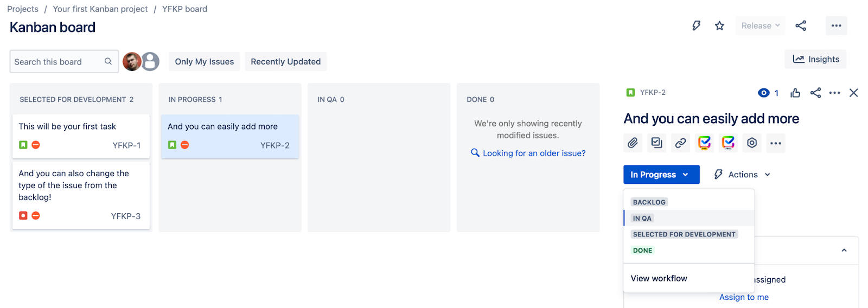Image resolution: width=868 pixels, height=308 pixels.
Task: Open the Insights panel
Action: 815,59
